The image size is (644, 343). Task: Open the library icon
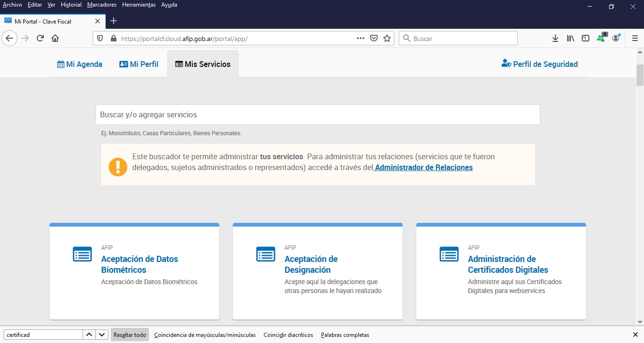[x=570, y=39]
